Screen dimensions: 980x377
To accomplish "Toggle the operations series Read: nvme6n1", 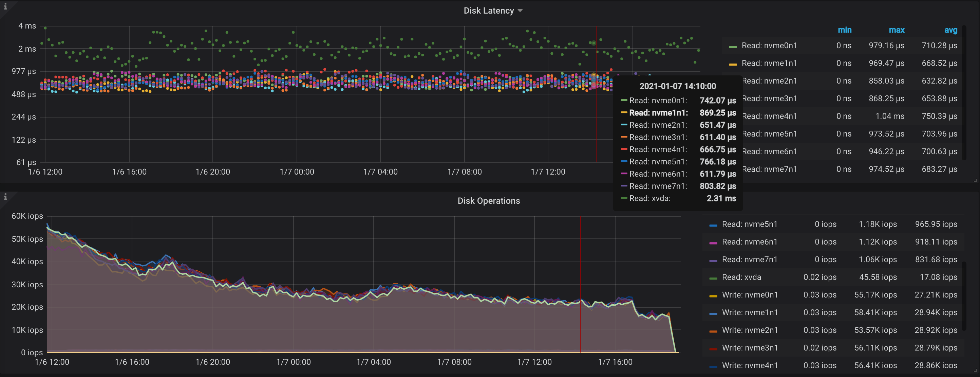I will point(750,242).
